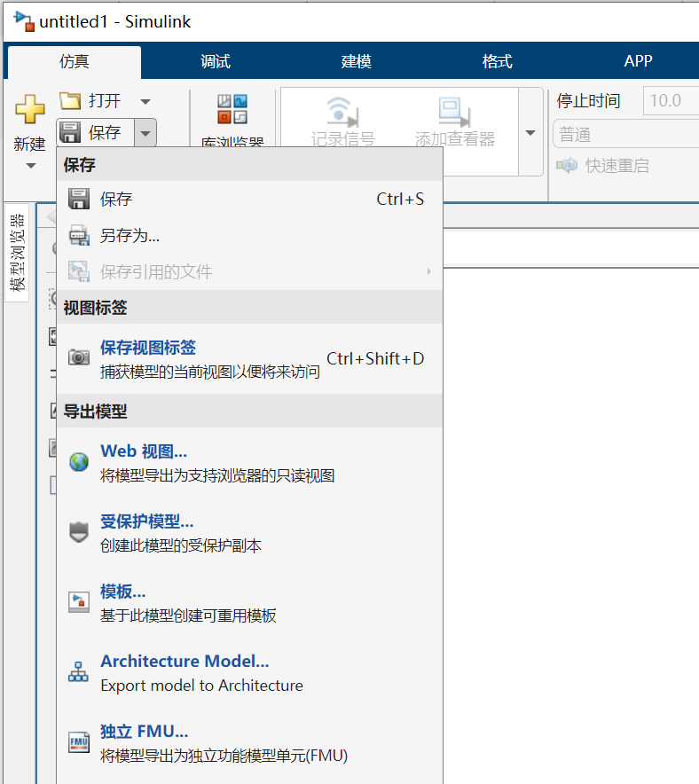Click the Save floppy disk toolbar icon
Image resolution: width=699 pixels, height=784 pixels.
[x=70, y=132]
